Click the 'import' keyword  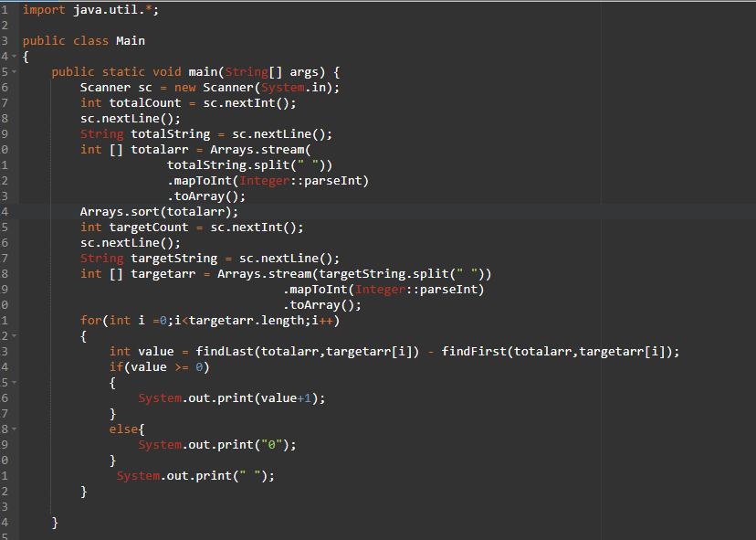[44, 10]
